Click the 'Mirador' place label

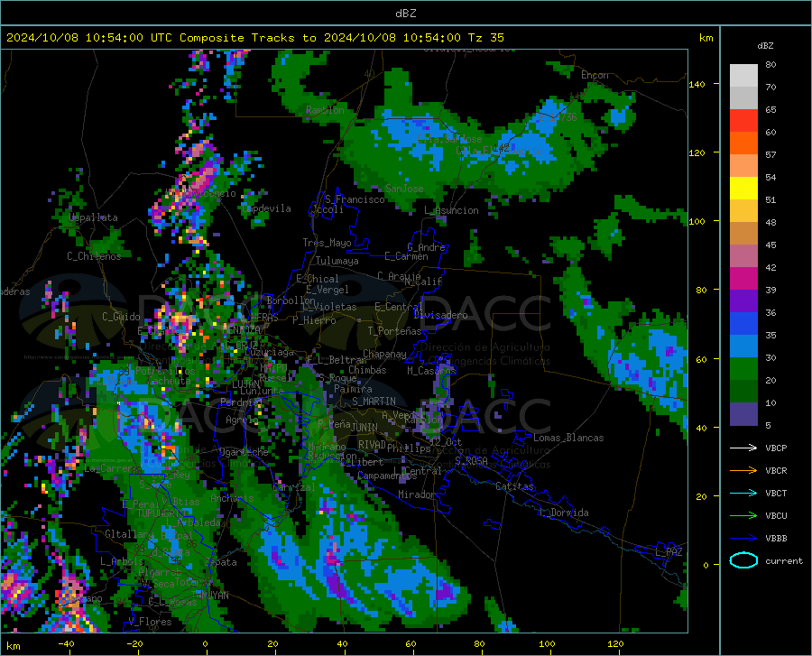pyautogui.click(x=416, y=494)
